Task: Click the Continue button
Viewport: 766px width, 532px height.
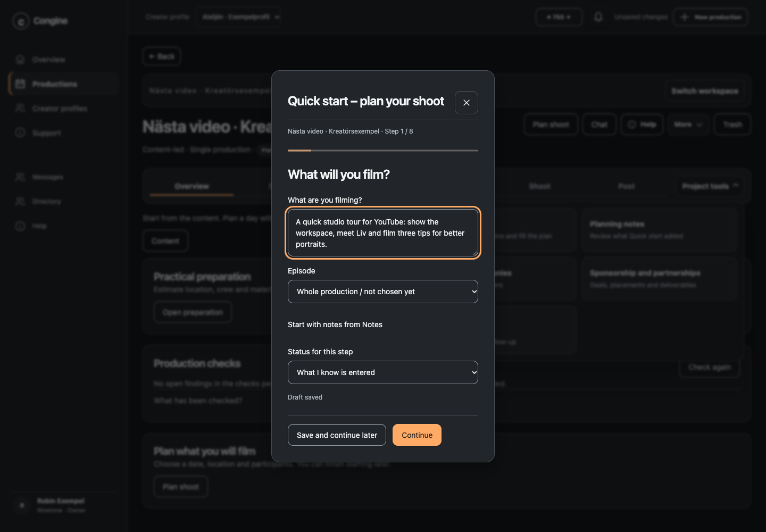Action: (417, 435)
